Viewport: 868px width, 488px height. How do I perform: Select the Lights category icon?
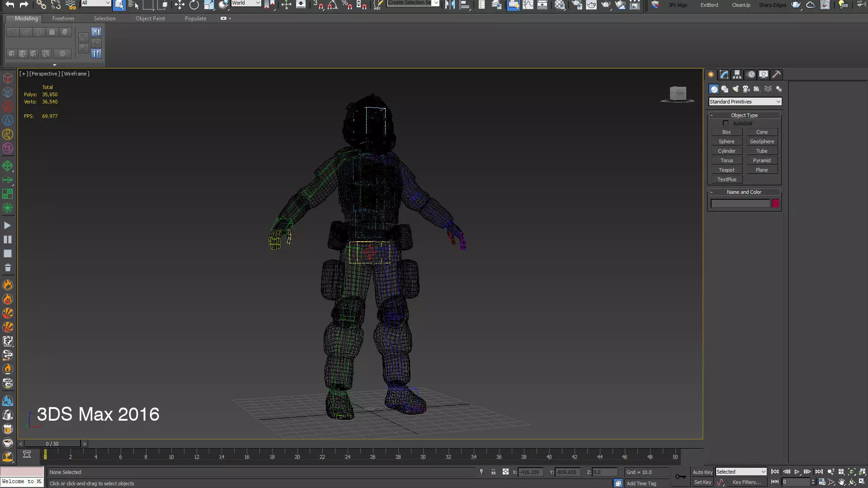[x=736, y=89]
